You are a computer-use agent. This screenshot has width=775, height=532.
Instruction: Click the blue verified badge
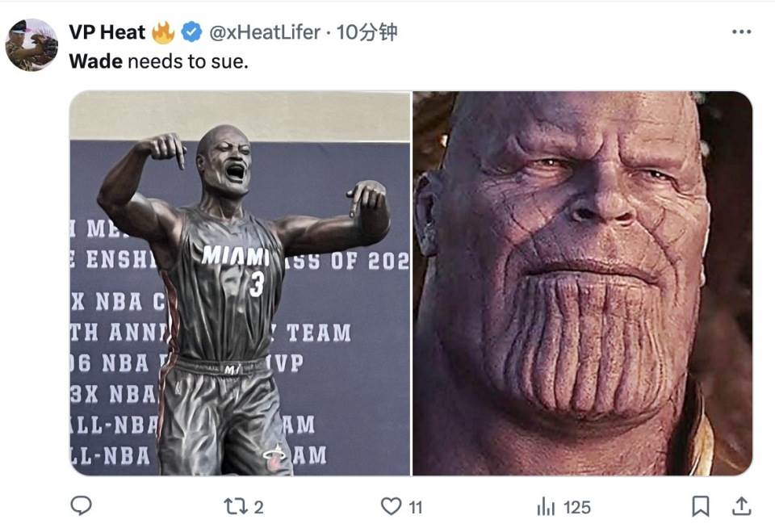tap(191, 32)
